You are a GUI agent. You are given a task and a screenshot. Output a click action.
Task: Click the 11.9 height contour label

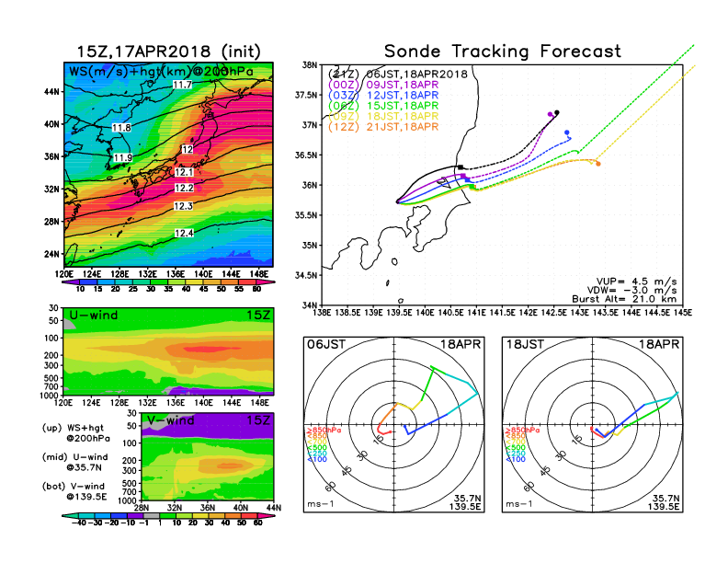coord(123,157)
